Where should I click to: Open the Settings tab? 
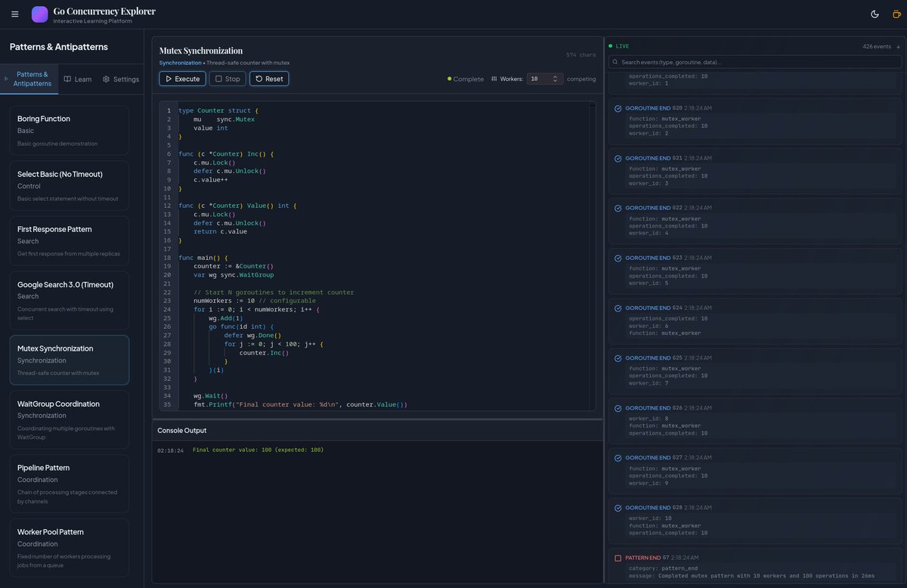[x=121, y=79]
